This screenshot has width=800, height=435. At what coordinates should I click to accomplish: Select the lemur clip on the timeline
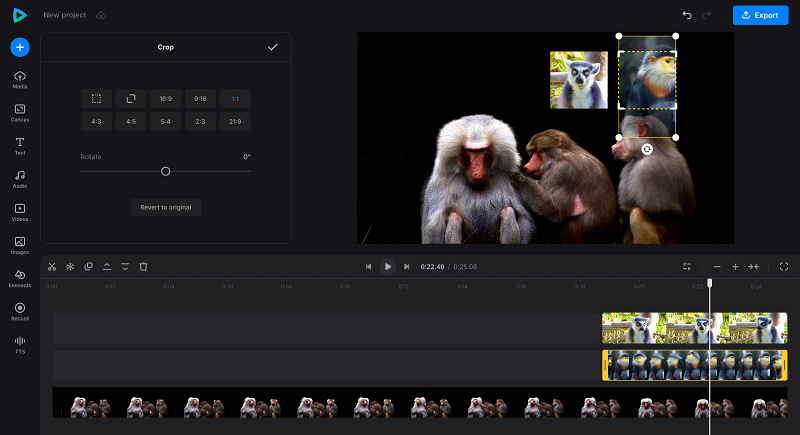pos(694,328)
